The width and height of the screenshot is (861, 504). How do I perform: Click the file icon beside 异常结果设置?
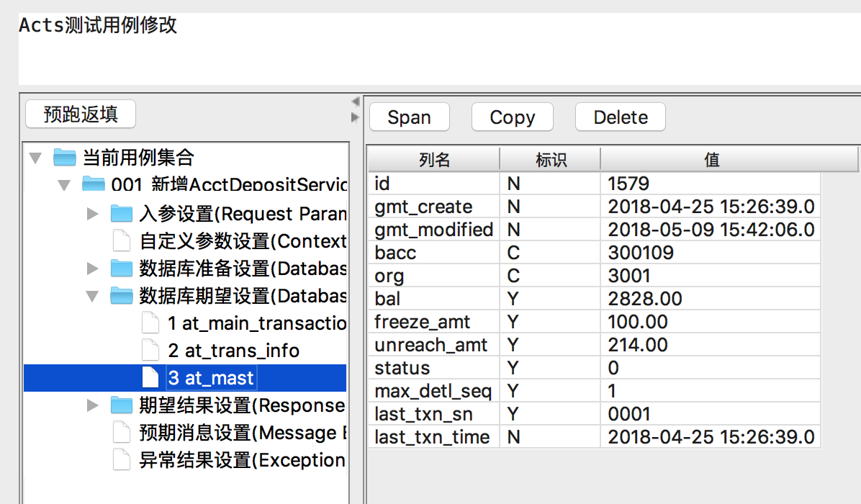tap(121, 460)
